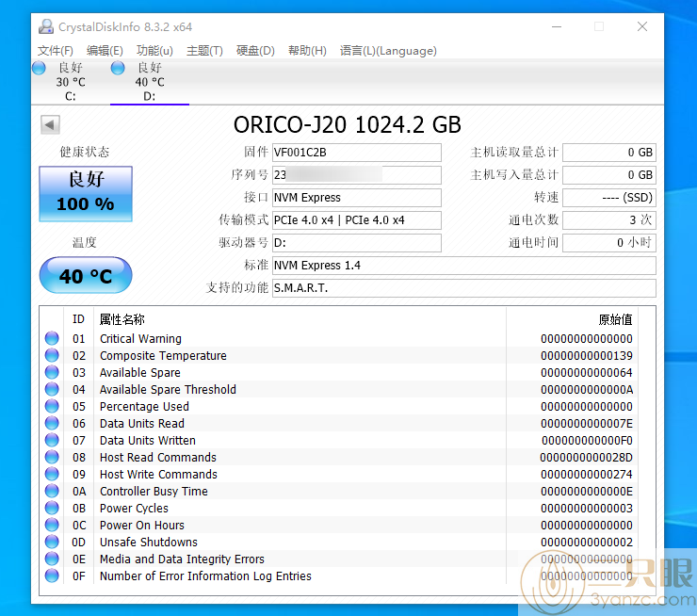Click the blue status orb for drive C:

(x=40, y=68)
